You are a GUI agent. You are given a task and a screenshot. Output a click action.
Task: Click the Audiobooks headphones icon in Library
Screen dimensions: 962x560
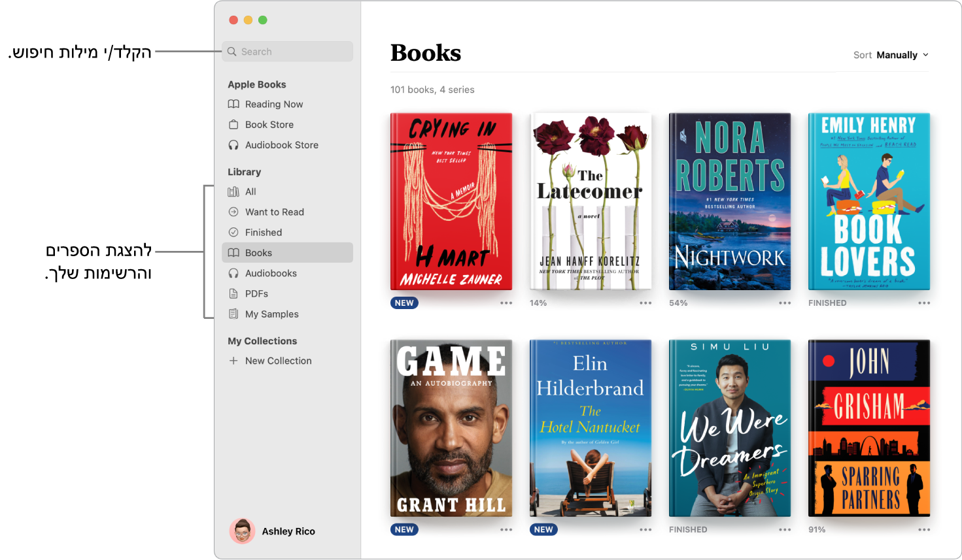coord(233,273)
